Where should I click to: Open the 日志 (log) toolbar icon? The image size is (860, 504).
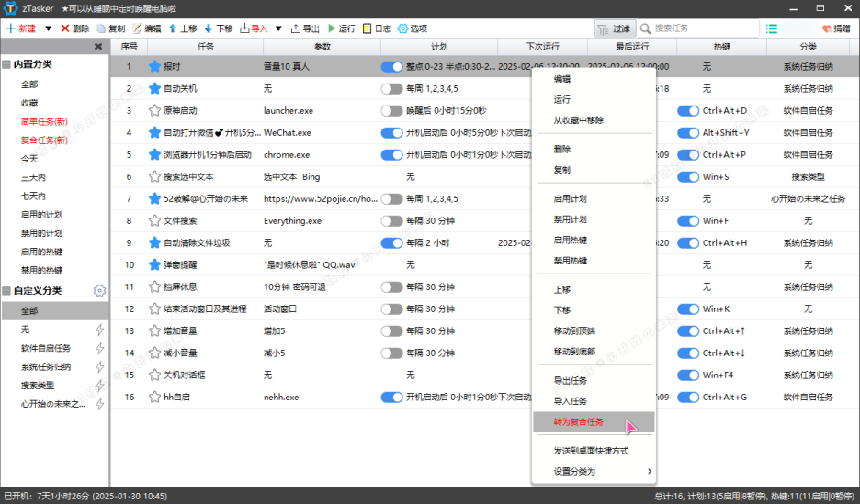click(x=368, y=28)
